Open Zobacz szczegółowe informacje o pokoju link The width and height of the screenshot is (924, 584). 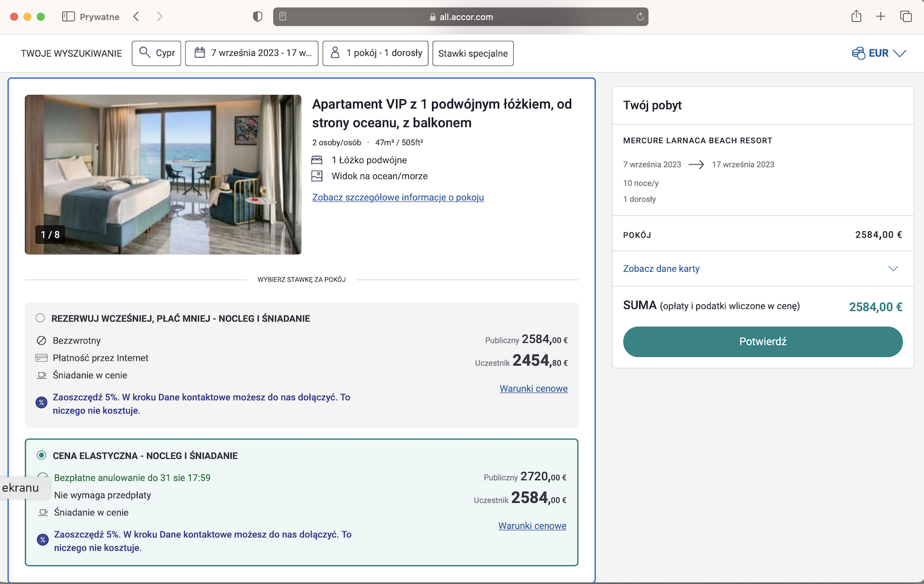tap(398, 197)
